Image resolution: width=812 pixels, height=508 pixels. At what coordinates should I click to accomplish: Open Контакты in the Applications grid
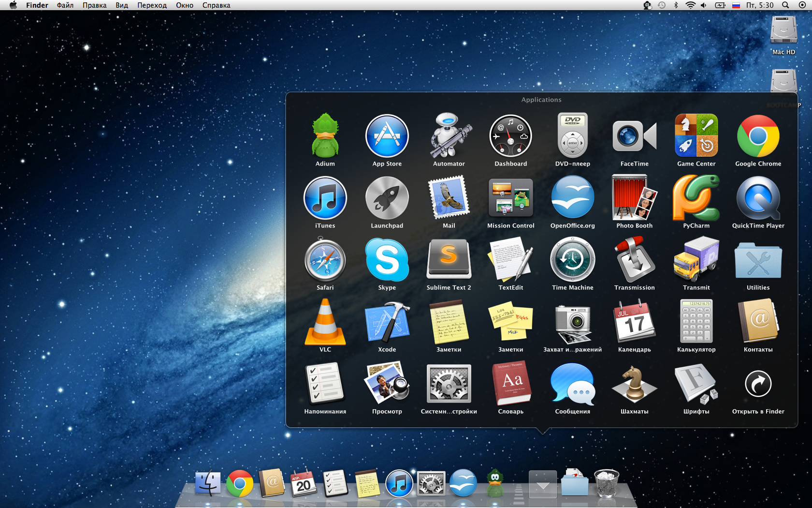click(758, 322)
